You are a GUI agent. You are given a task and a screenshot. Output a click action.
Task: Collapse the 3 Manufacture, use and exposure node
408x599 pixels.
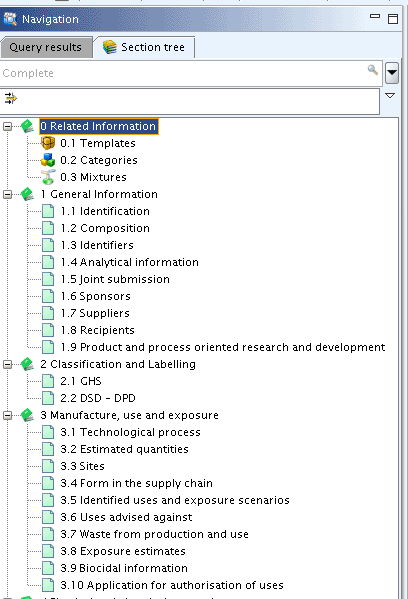7,415
